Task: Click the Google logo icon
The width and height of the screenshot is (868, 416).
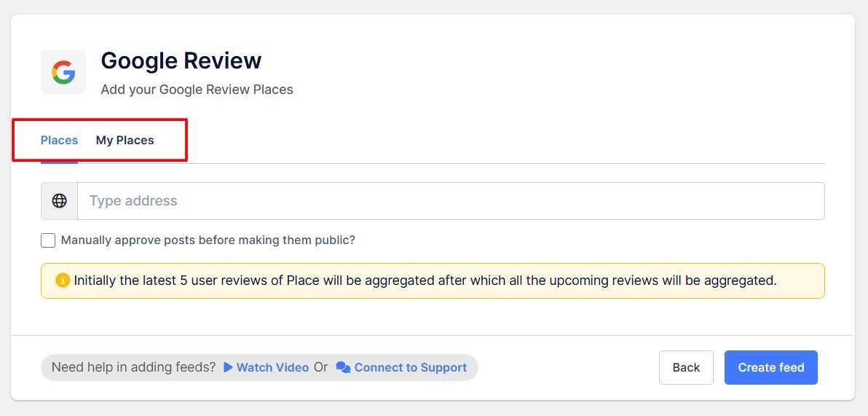Action: click(63, 72)
